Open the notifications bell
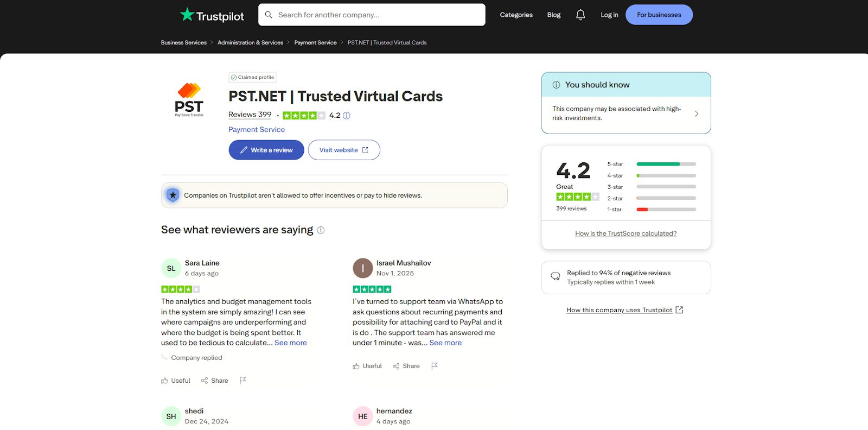868x430 pixels. [x=580, y=15]
